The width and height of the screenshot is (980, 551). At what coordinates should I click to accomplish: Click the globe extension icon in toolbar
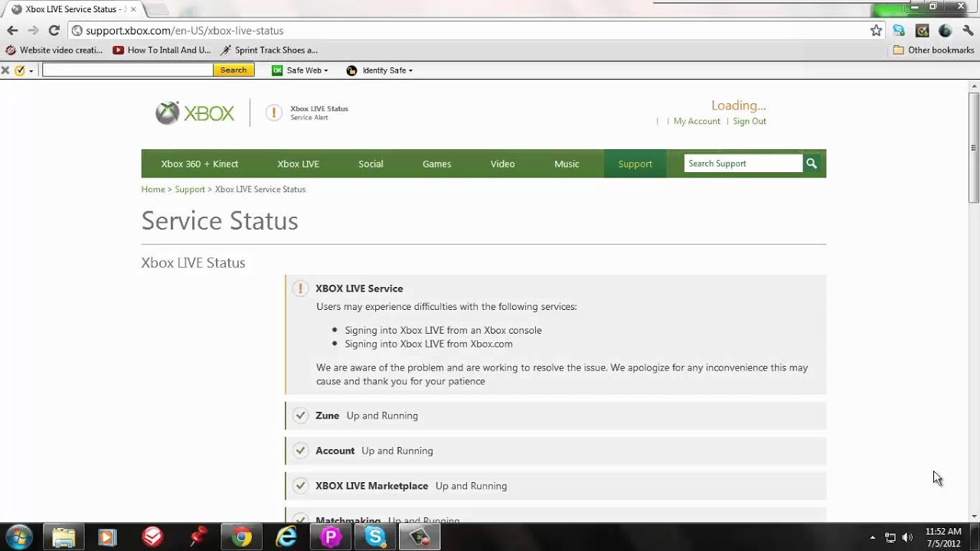click(945, 31)
